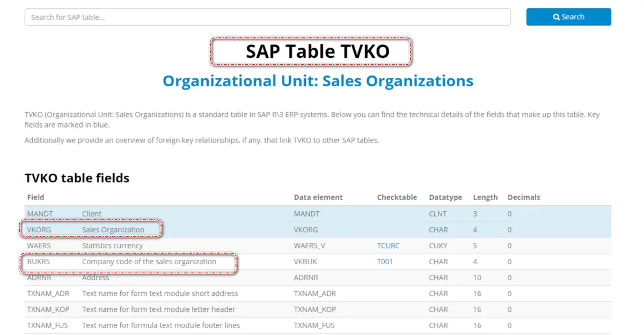Click the search input field for SAP tables
The height and width of the screenshot is (335, 644).
(x=215, y=17)
